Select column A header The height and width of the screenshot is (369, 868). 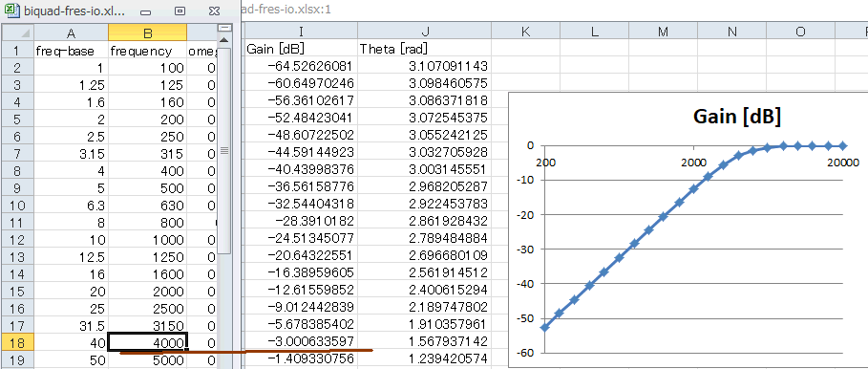coord(71,33)
